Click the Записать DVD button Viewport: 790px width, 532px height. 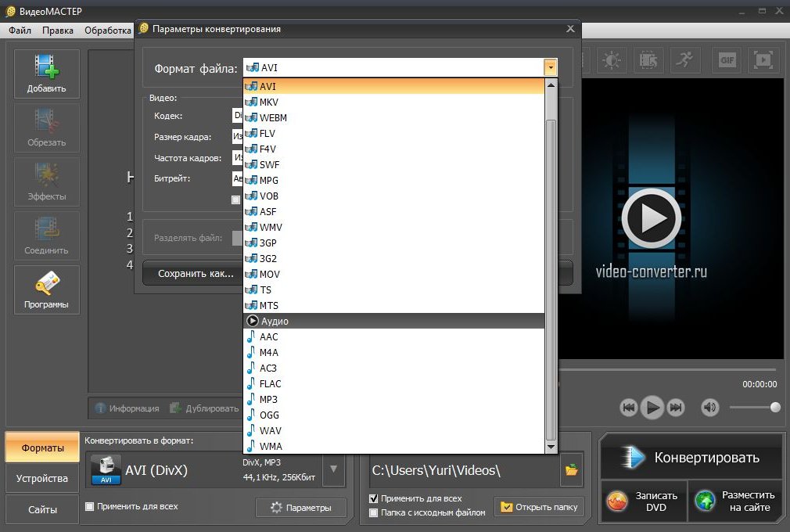click(644, 501)
